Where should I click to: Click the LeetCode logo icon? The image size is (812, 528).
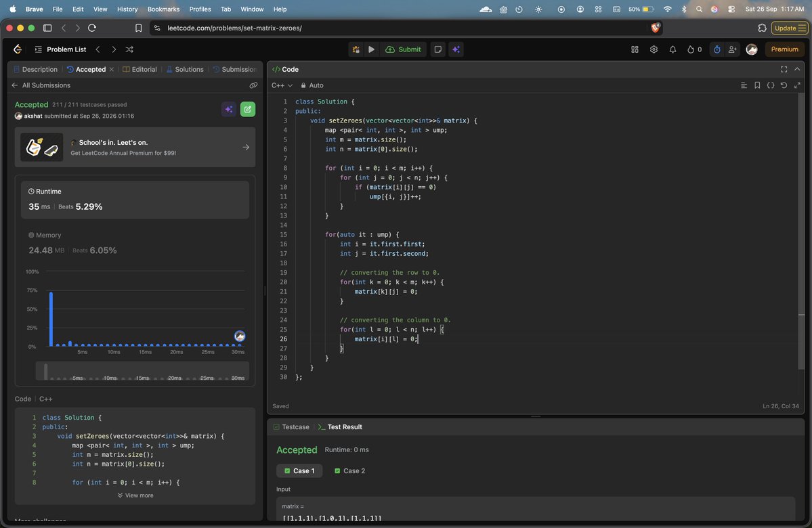click(x=17, y=49)
